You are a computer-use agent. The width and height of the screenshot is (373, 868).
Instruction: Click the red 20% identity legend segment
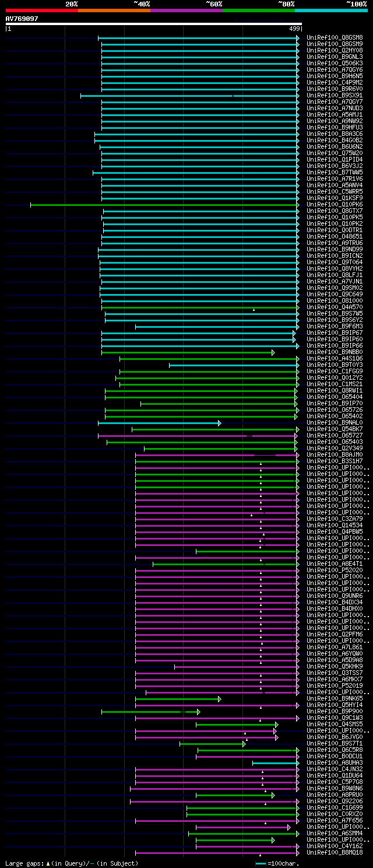pyautogui.click(x=41, y=10)
